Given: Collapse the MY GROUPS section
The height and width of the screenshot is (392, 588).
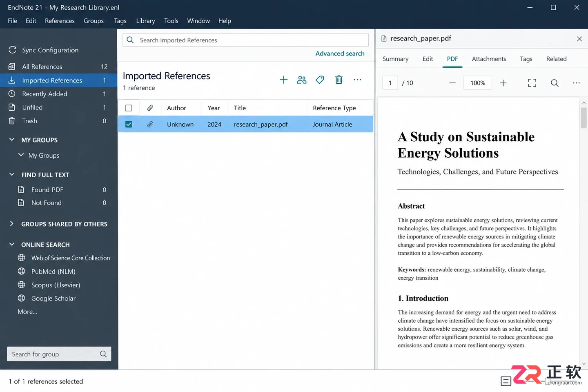Looking at the screenshot, I should pyautogui.click(x=12, y=140).
